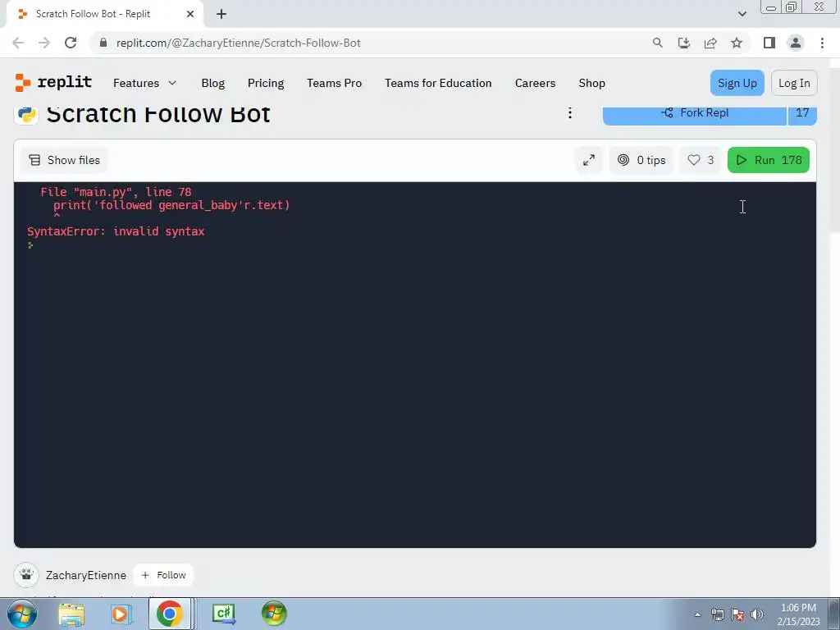The image size is (840, 630).
Task: Open the Shop menu link
Action: [x=592, y=83]
